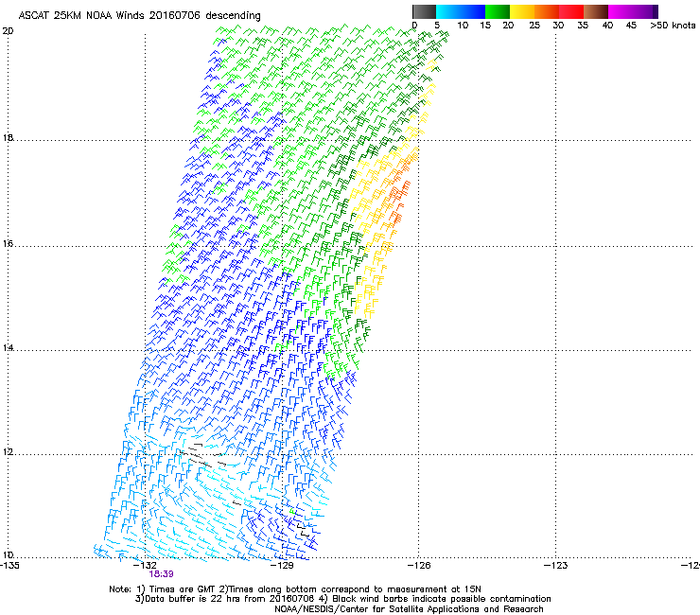This screenshot has width=700, height=615.
Task: Click longitude axis label '-132'
Action: pos(146,565)
